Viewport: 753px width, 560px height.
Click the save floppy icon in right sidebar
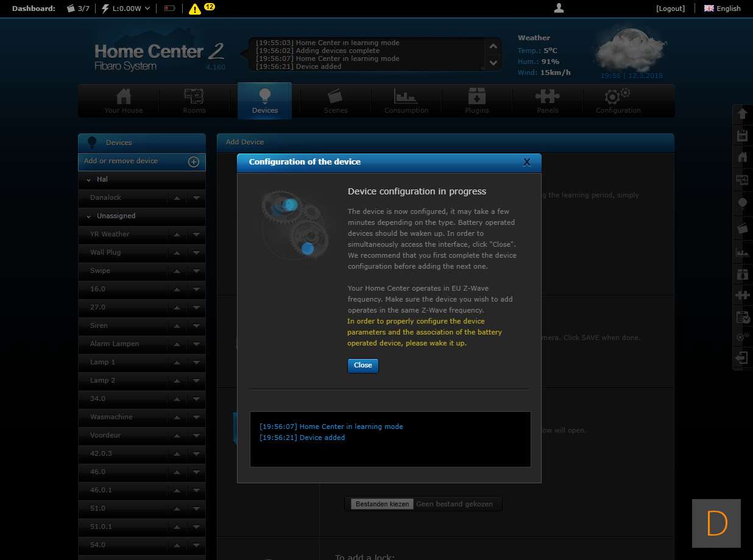pos(742,135)
